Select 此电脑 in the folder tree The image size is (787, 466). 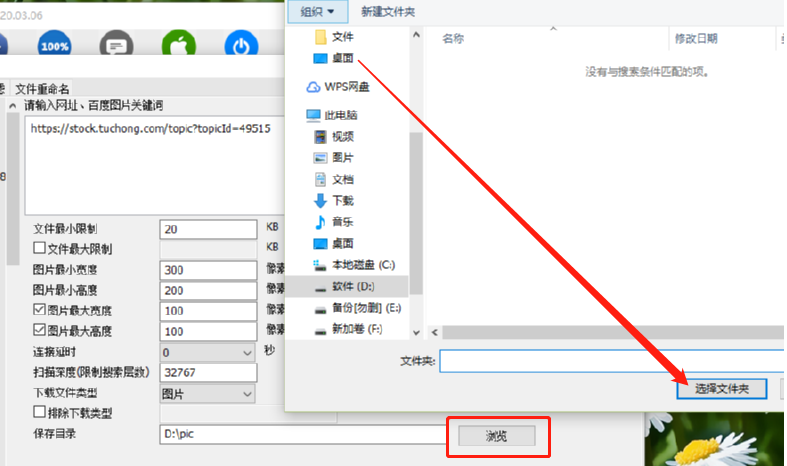tap(332, 115)
